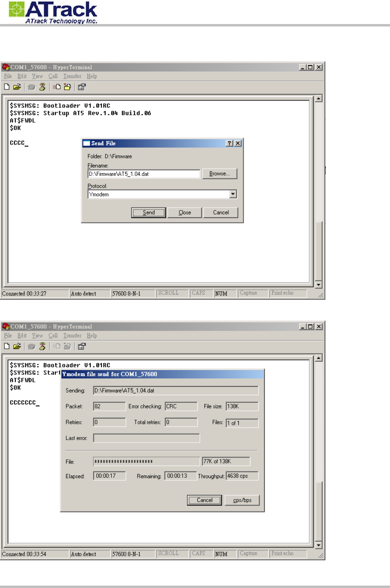Viewport: 390px width, 588px height.
Task: Open the Call menu in the Send File window
Action: (x=53, y=76)
